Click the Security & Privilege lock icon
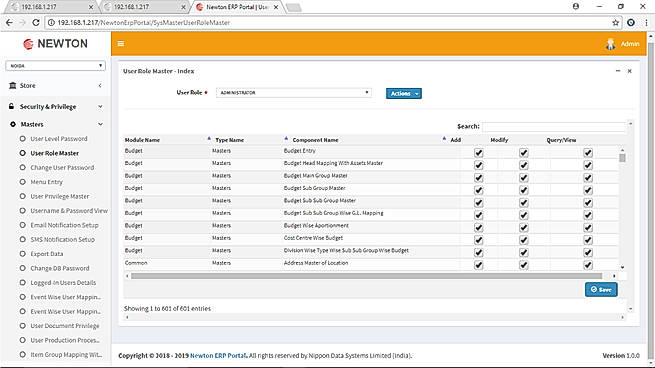This screenshot has width=655, height=368. (x=11, y=106)
